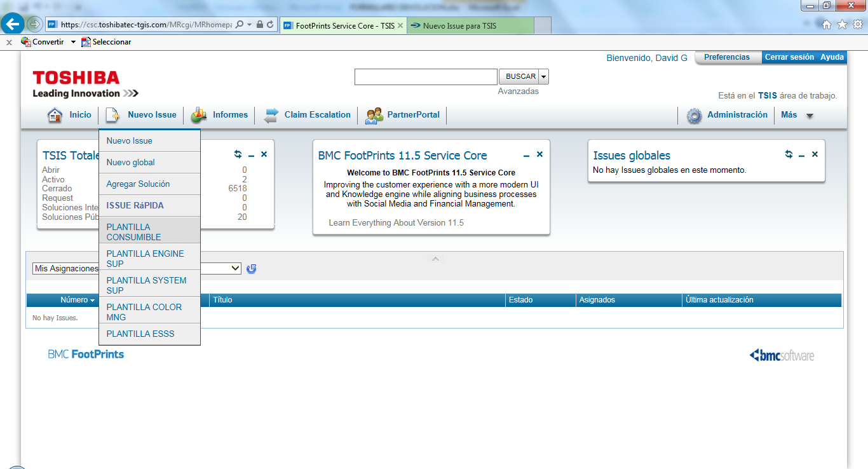Refresh the Mis Asignaciones issue list
This screenshot has width=868, height=469.
(252, 269)
